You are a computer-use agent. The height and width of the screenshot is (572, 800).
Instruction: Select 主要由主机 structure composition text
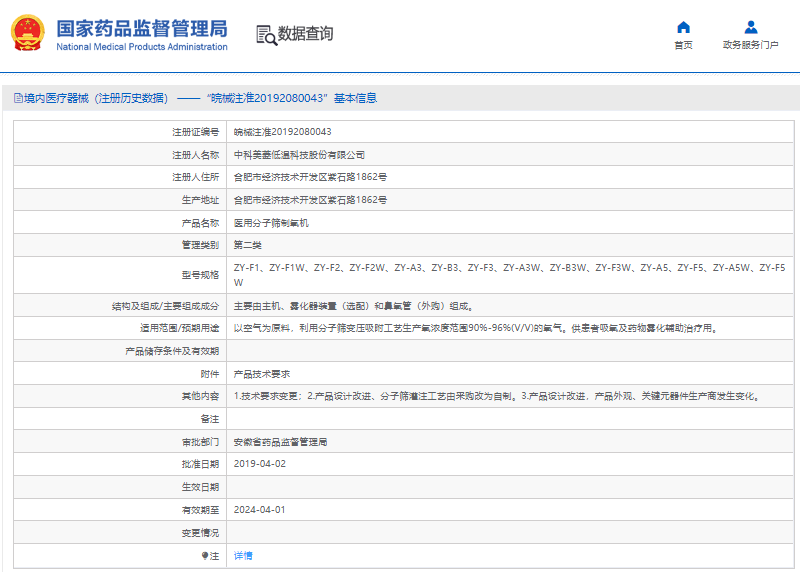353,306
